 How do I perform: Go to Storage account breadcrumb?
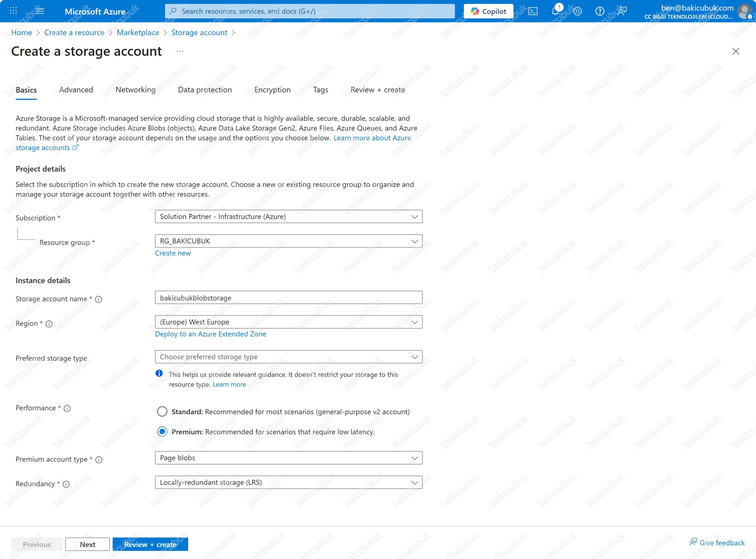point(199,32)
